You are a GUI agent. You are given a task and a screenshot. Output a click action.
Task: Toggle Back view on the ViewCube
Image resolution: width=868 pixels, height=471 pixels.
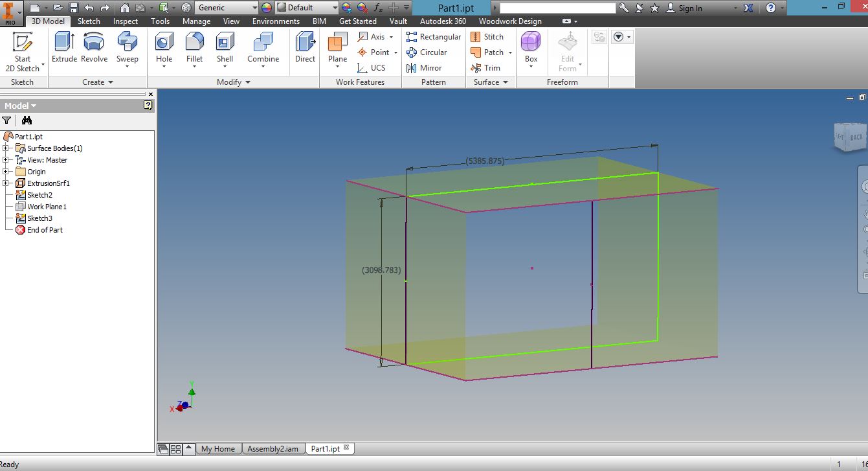[x=856, y=137]
